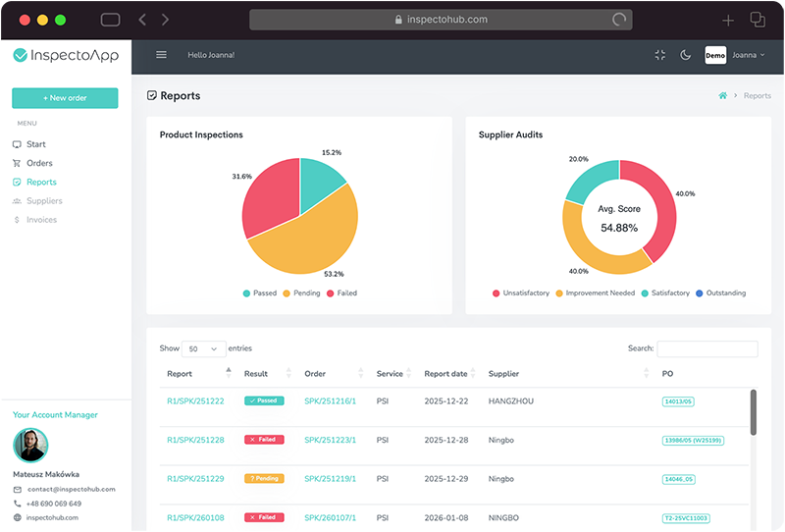Click PO tag 13986/05 (W25199)
This screenshot has height=532, width=785.
[x=694, y=441]
